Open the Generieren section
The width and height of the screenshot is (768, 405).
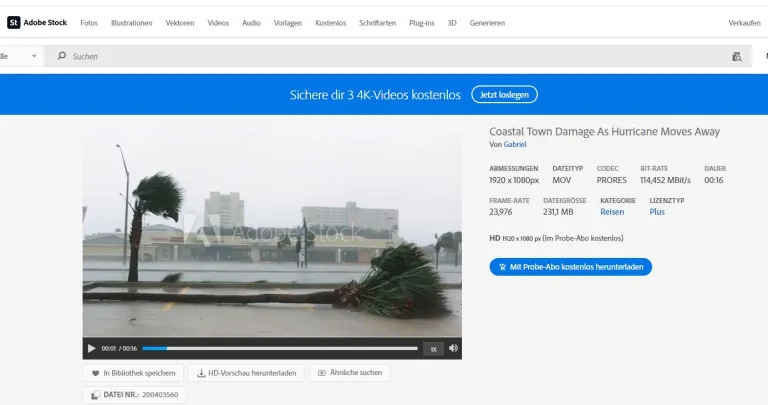tap(487, 23)
